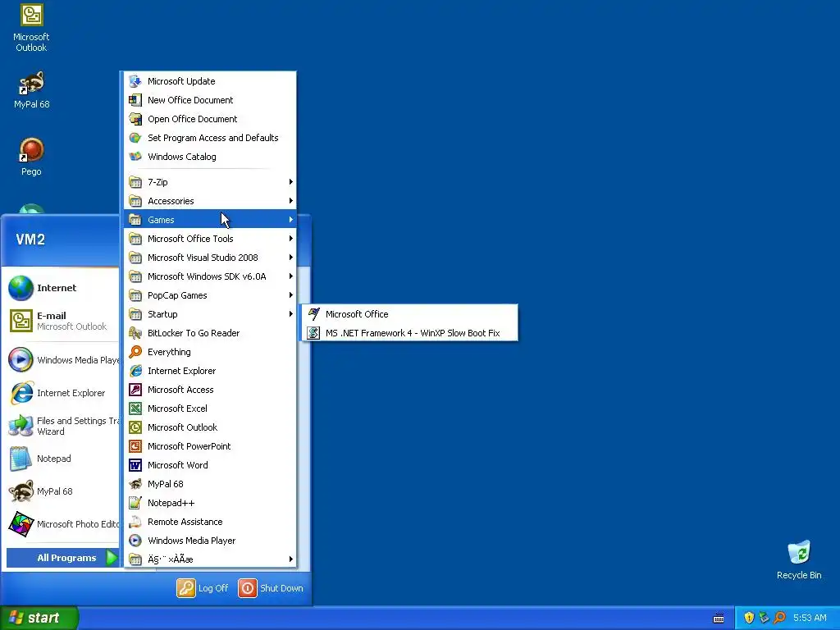Click the Windows Catalog icon
Screen dimensions: 840x630
tap(135, 157)
